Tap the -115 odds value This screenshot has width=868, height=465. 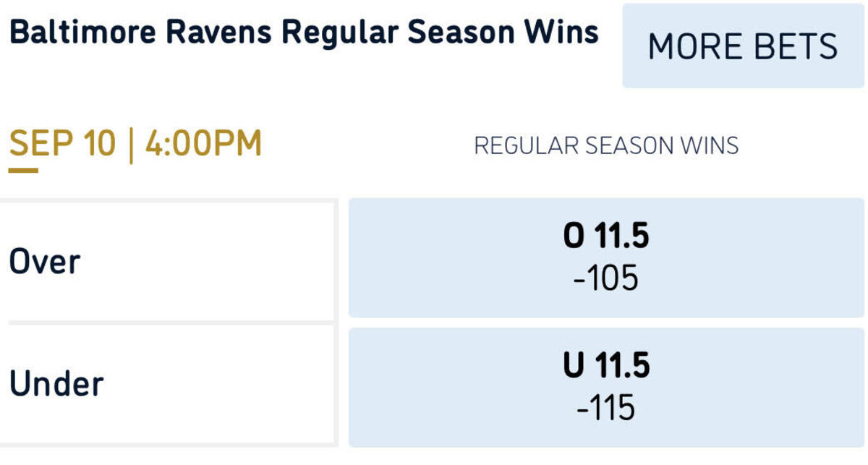click(606, 409)
